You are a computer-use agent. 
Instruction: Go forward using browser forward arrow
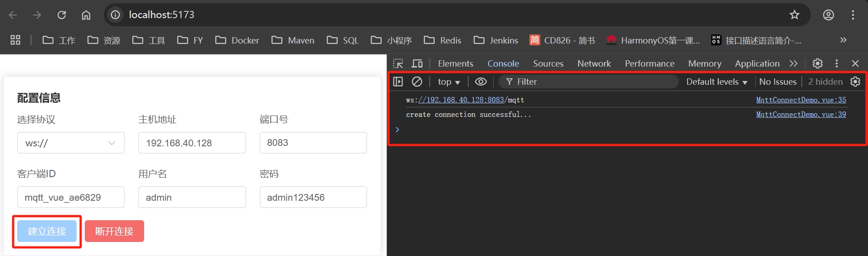37,15
